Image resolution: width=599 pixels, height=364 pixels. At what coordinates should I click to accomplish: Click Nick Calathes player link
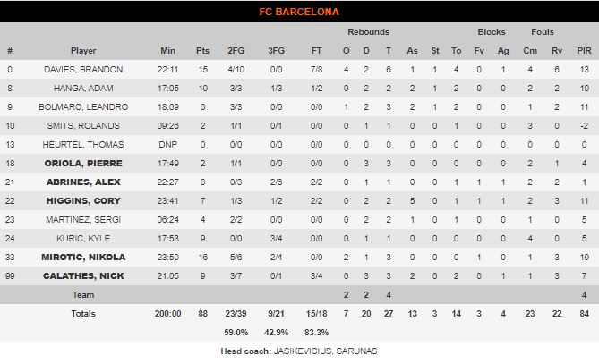pos(83,275)
